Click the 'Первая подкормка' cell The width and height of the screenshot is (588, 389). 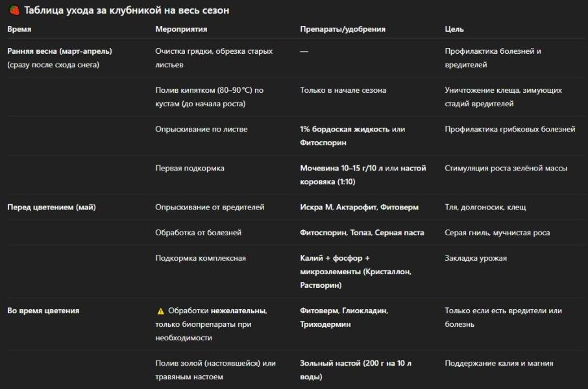click(190, 169)
